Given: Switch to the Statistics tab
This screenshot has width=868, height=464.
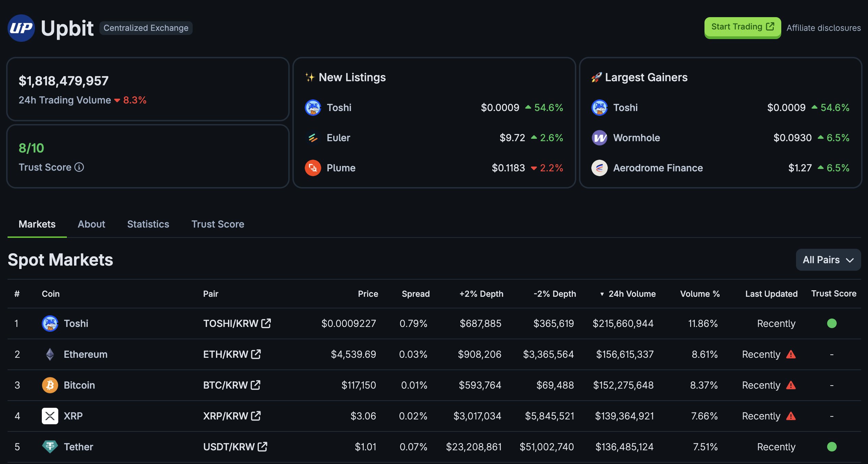Looking at the screenshot, I should click(148, 224).
